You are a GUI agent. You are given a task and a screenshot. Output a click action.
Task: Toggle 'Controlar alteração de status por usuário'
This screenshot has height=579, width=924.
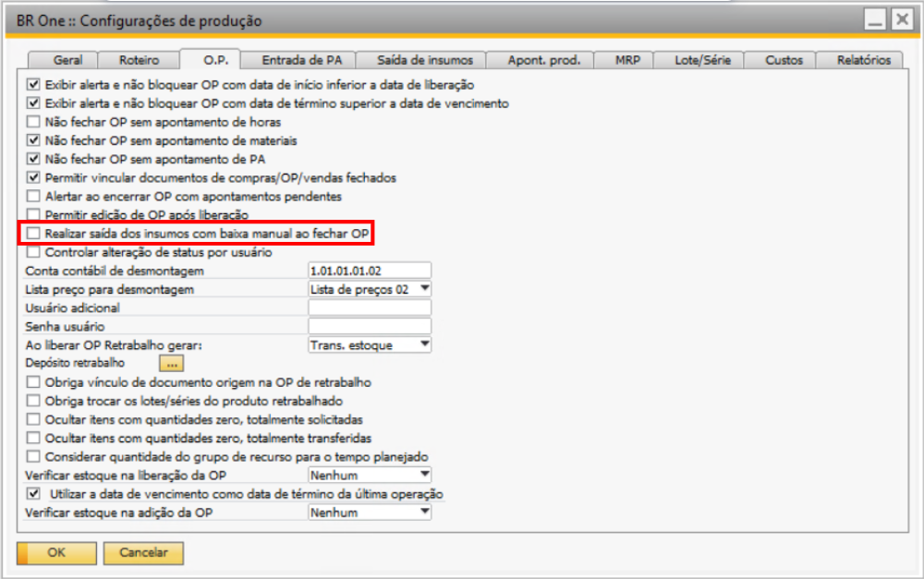34,252
